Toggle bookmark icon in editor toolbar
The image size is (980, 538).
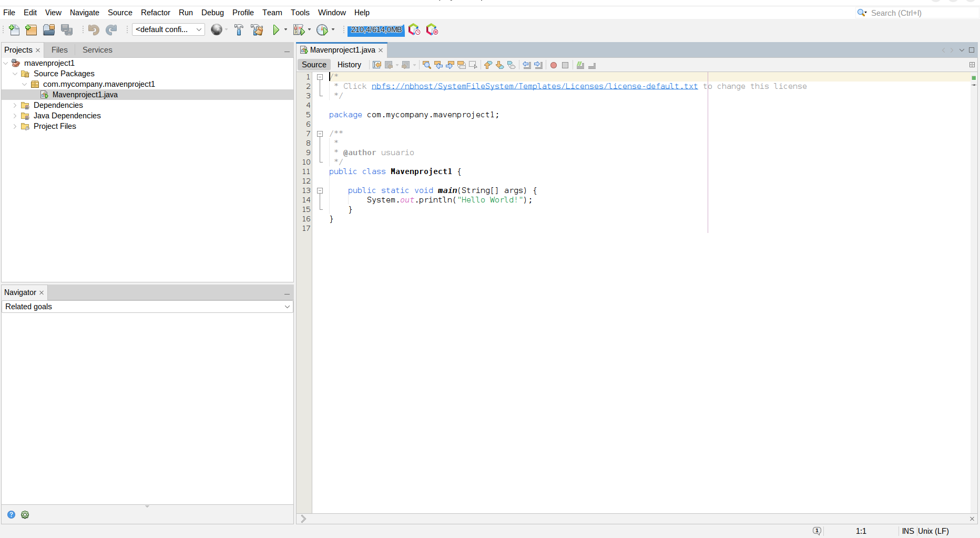tap(511, 65)
